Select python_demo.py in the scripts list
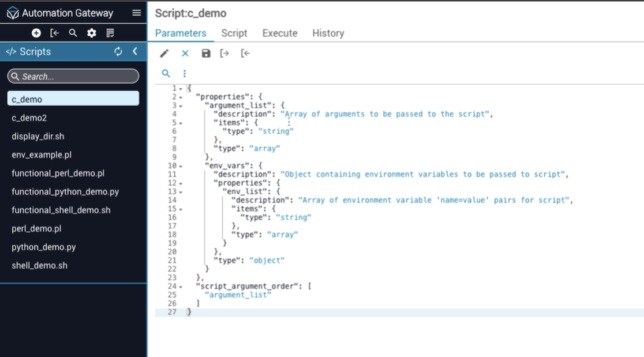The height and width of the screenshot is (357, 644). tap(44, 247)
